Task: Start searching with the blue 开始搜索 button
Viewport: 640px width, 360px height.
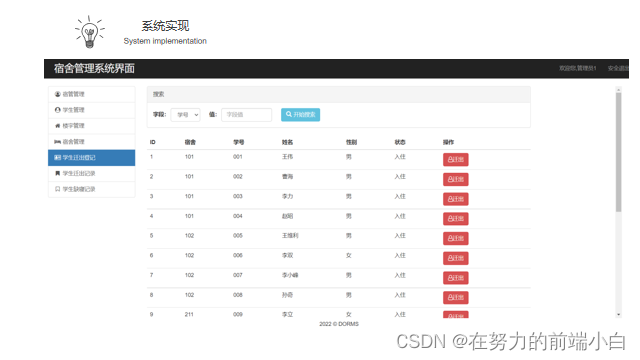Action: pyautogui.click(x=300, y=115)
